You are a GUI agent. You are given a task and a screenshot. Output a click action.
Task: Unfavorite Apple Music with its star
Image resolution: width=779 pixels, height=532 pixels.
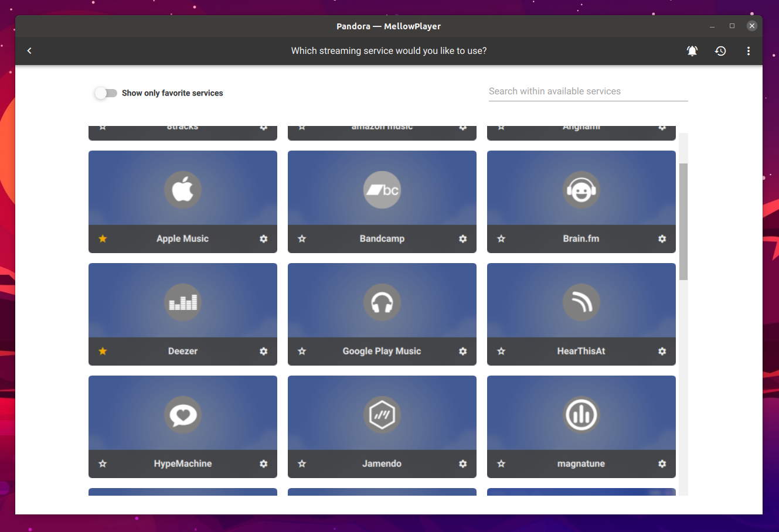103,238
